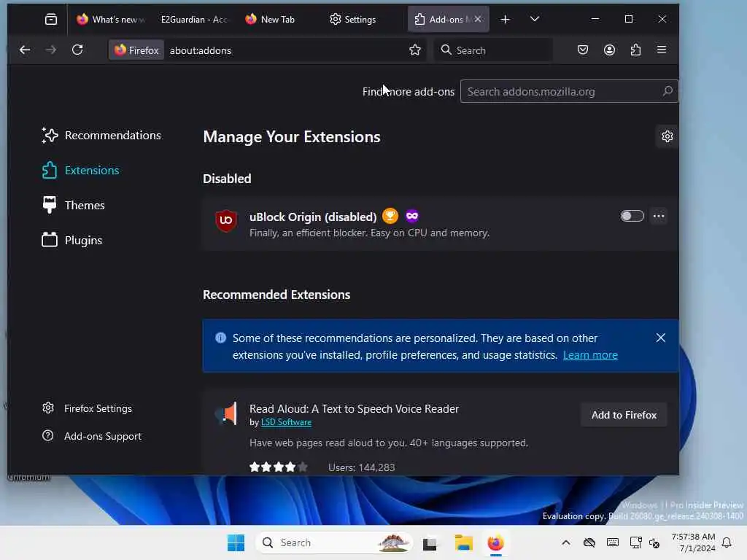Click the toolbar Search box

click(x=493, y=50)
